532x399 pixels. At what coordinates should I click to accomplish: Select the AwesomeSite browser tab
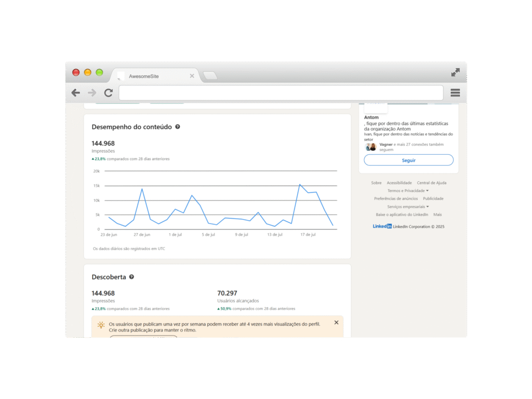point(151,76)
